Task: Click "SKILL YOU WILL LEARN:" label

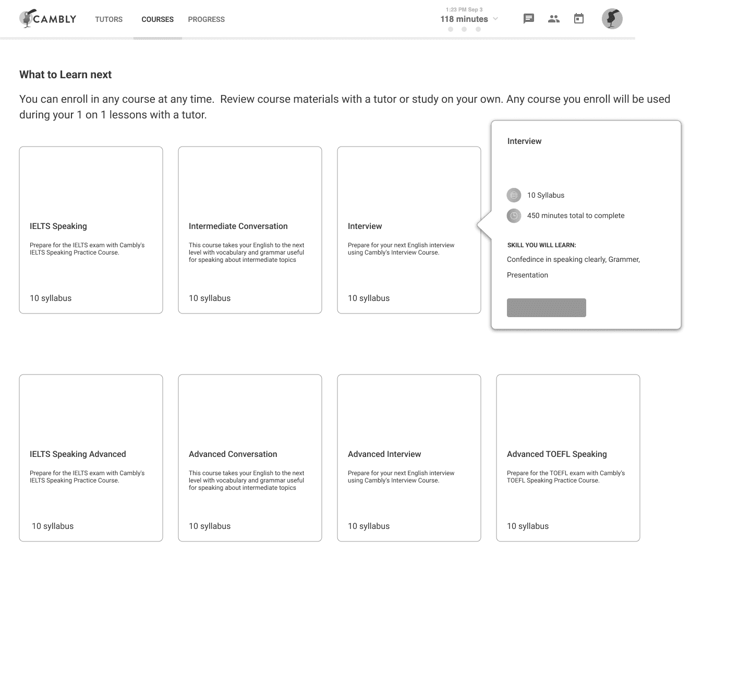Action: (x=541, y=245)
